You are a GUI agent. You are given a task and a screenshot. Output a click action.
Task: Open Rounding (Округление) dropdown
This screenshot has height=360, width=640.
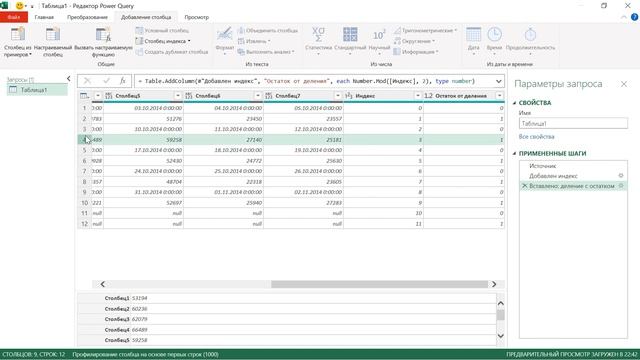(414, 41)
